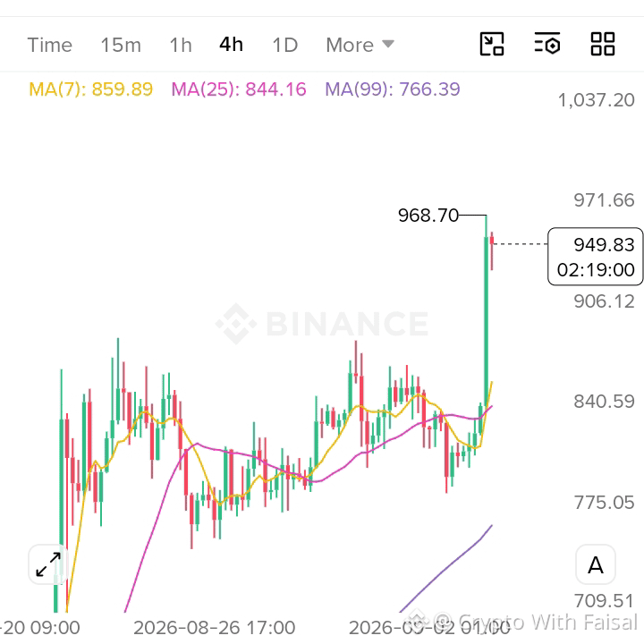The height and width of the screenshot is (644, 644).
Task: Toggle the auto-scale 'A' button
Action: (596, 564)
